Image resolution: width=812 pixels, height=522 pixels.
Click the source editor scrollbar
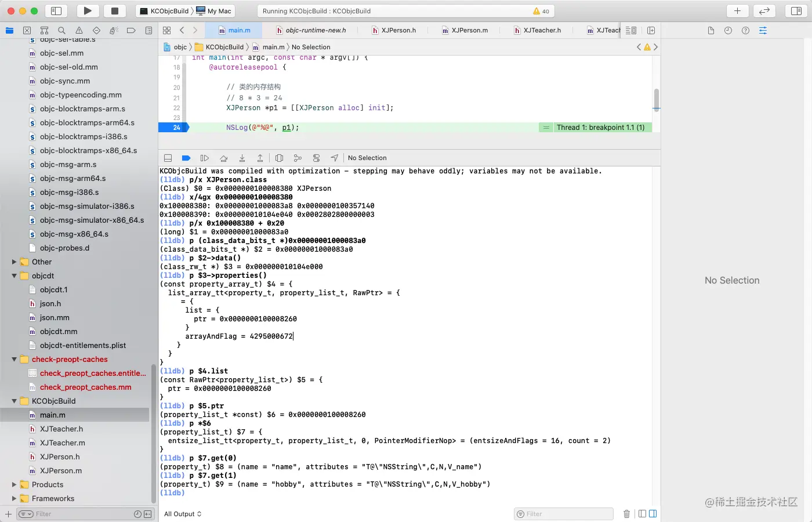coord(657,100)
